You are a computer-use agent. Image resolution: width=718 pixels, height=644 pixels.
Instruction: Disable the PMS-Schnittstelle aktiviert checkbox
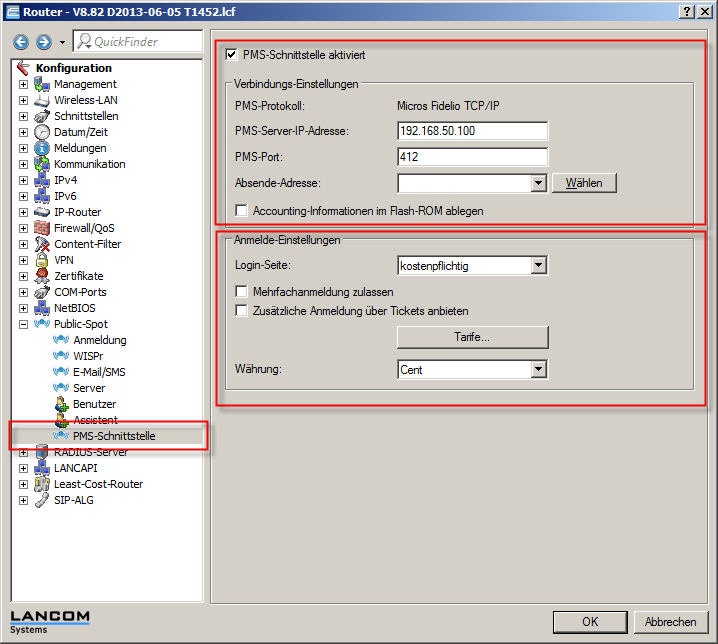pos(233,55)
